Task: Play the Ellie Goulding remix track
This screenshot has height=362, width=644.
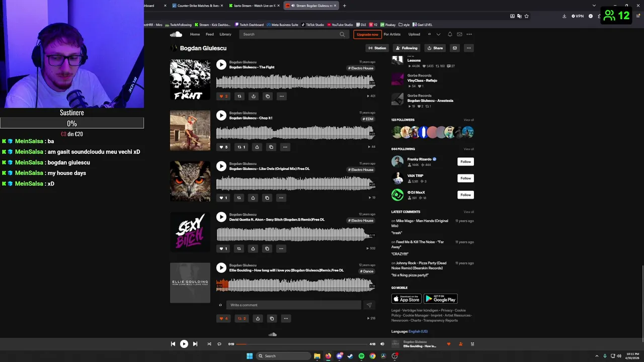Action: click(221, 267)
